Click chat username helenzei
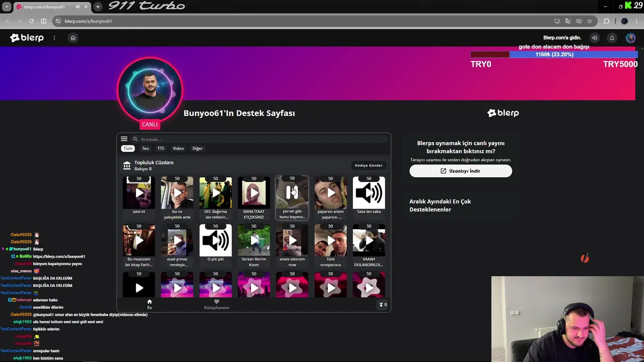Viewport: 644px width, 362px height. click(24, 300)
